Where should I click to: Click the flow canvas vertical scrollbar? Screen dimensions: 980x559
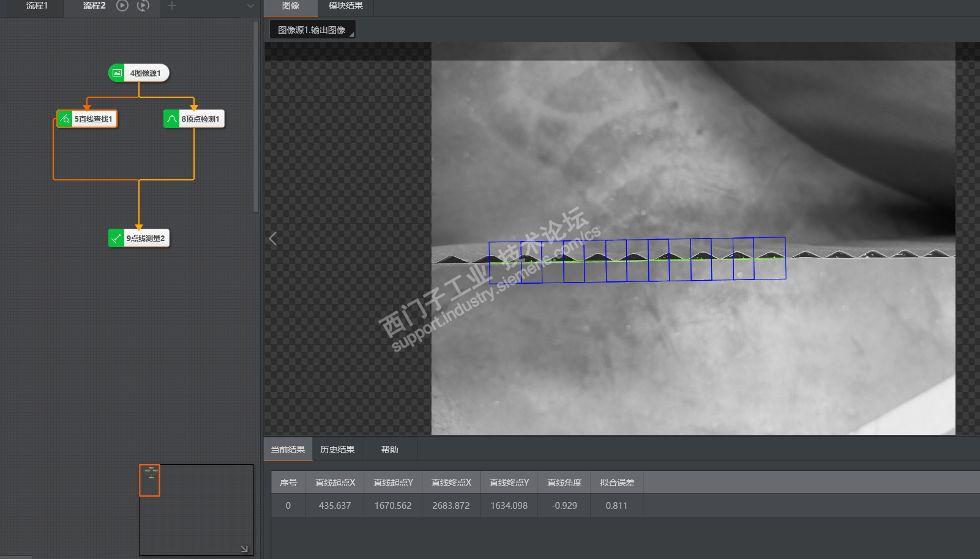coord(256,116)
